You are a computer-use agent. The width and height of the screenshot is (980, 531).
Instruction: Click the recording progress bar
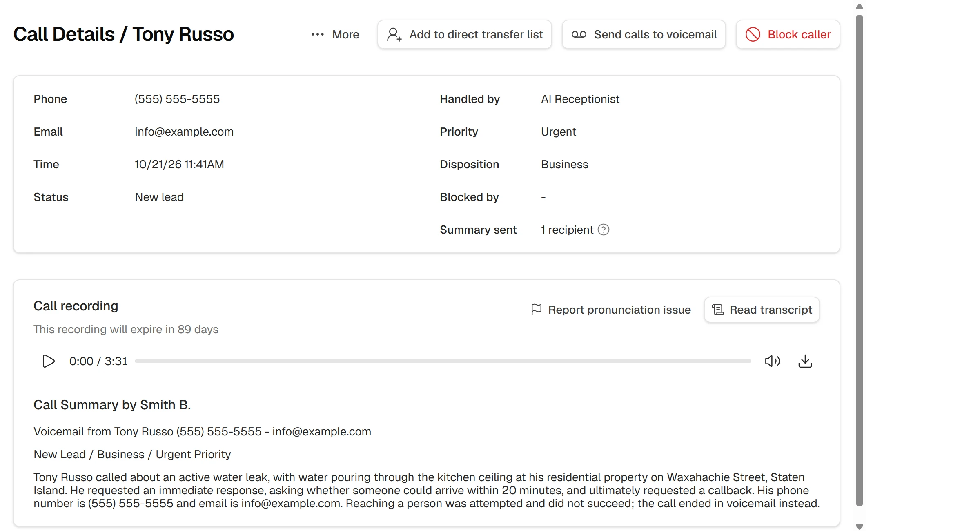(443, 361)
